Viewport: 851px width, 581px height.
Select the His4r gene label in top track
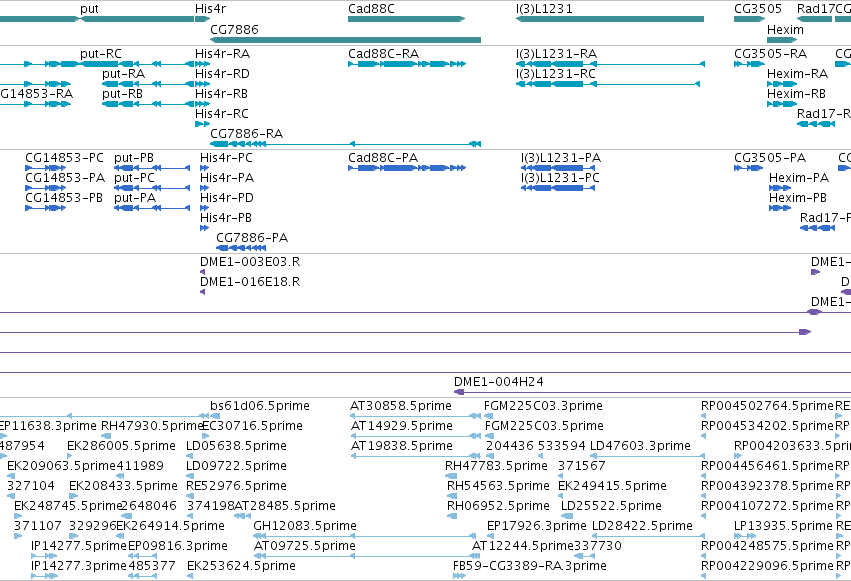click(211, 9)
